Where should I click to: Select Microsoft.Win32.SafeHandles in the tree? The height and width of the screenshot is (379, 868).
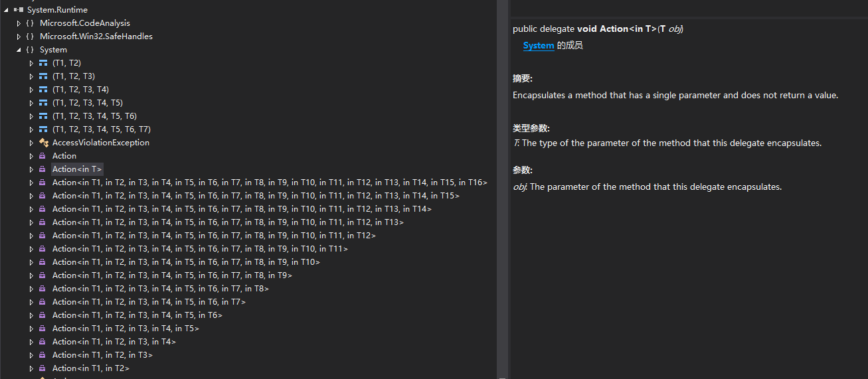click(x=96, y=37)
